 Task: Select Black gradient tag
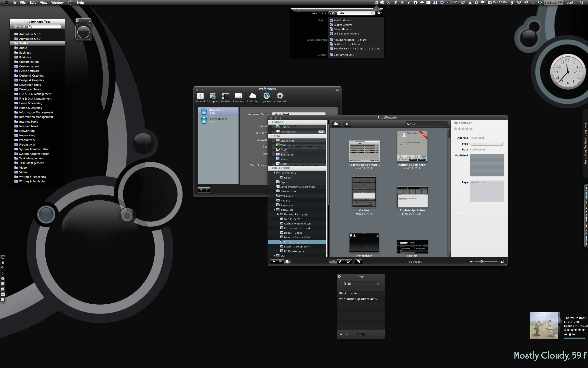coord(361,293)
